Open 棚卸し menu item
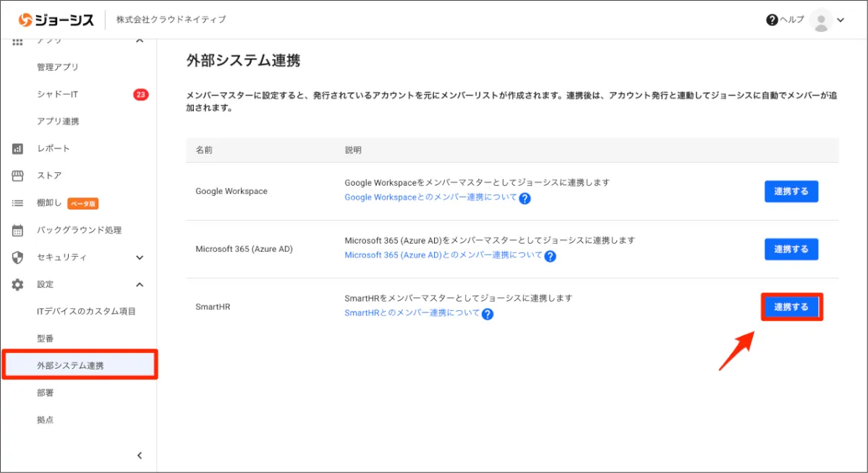Screen dimensions: 868x473 click(49, 203)
